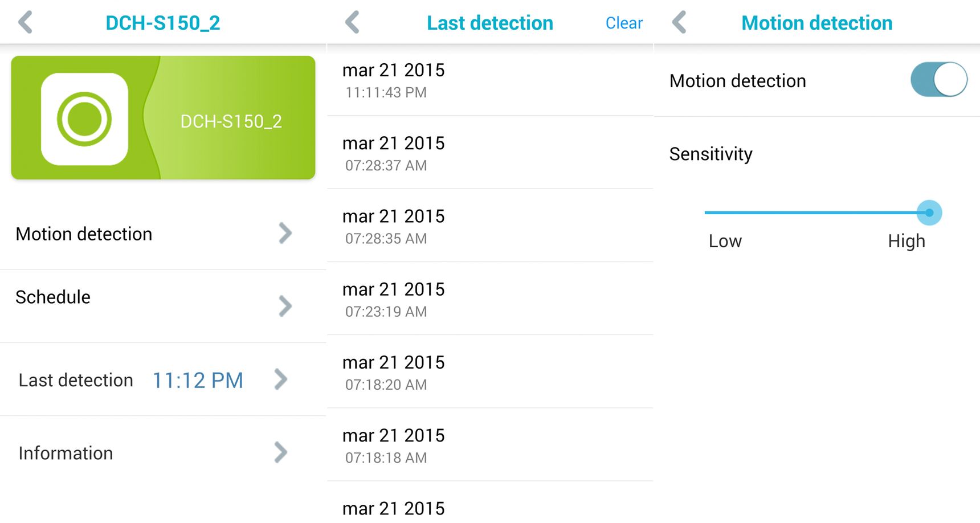This screenshot has width=980, height=523.
Task: Clear the last detection history
Action: (624, 23)
